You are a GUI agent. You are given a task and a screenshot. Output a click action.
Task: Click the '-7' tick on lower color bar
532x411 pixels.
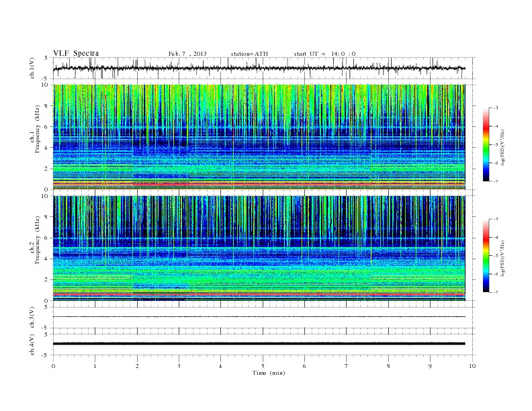click(495, 292)
